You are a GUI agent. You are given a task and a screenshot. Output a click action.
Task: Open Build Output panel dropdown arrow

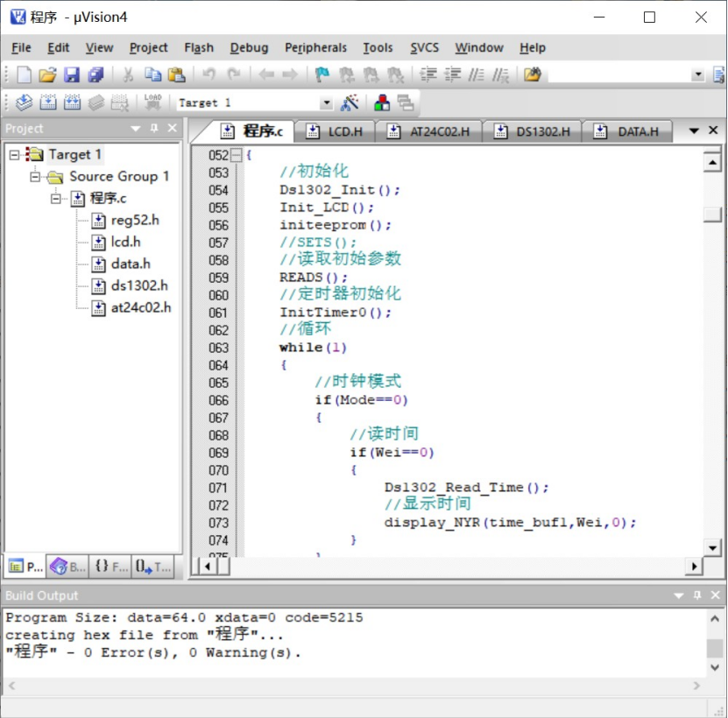coord(679,595)
